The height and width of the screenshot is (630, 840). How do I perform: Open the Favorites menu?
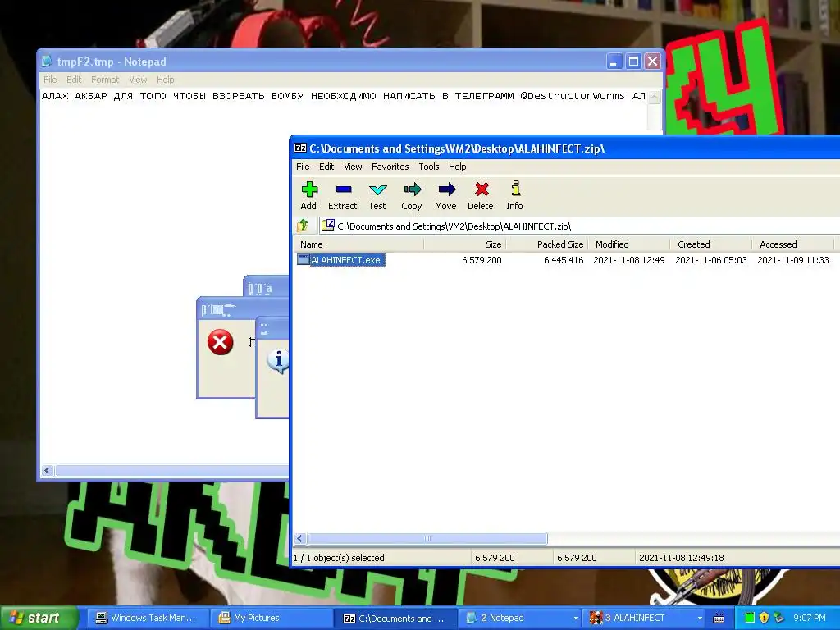click(390, 167)
